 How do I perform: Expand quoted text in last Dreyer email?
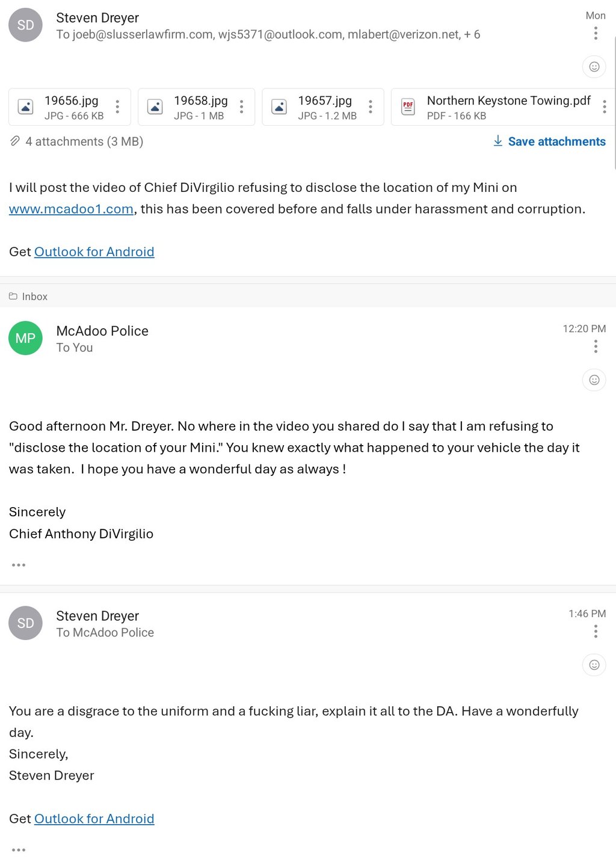19,850
